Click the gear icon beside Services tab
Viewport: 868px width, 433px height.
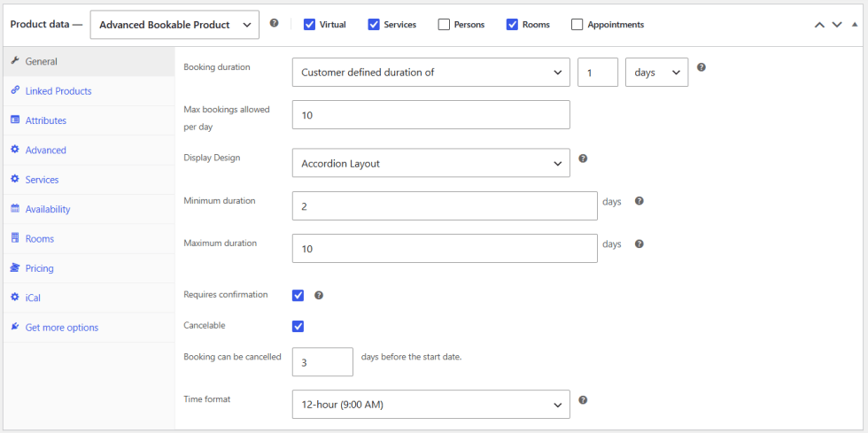(15, 180)
